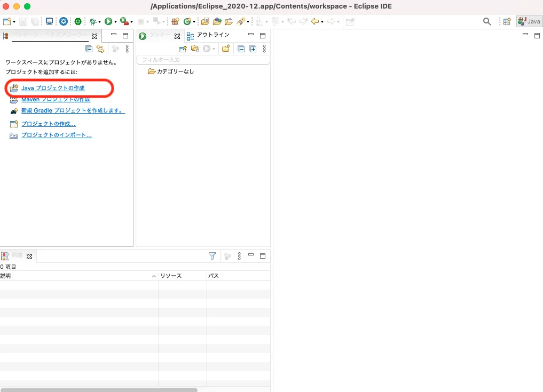Image resolution: width=543 pixels, height=392 pixels.
Task: Switch to the アウトライン tab
Action: pos(208,35)
